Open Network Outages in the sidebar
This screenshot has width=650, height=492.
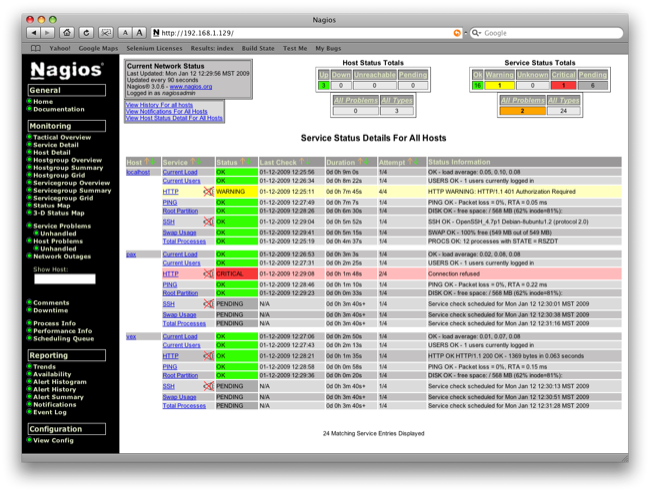coord(62,256)
